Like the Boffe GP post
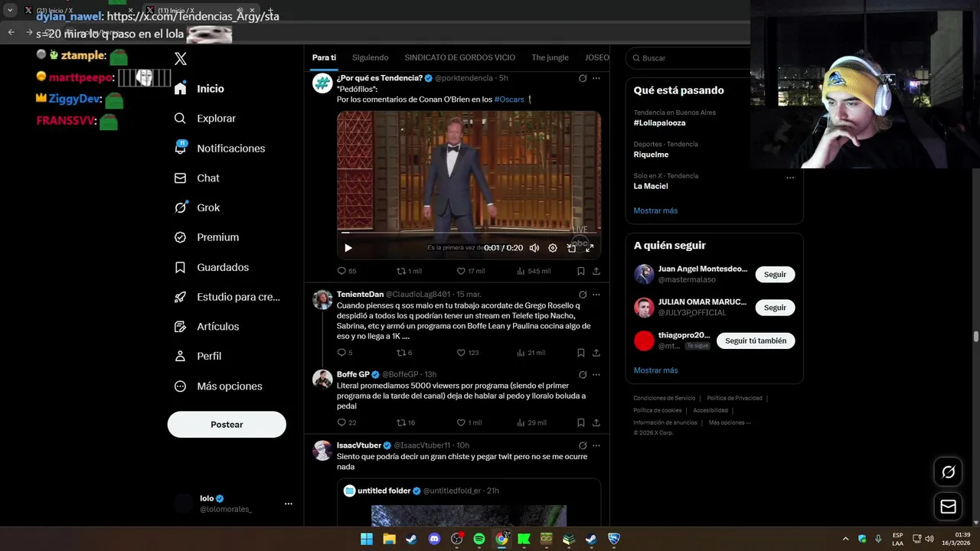 point(469,422)
